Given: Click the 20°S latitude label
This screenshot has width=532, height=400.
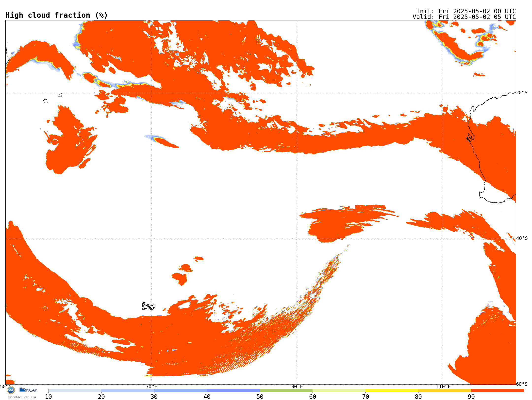Looking at the screenshot, I should coord(522,92).
